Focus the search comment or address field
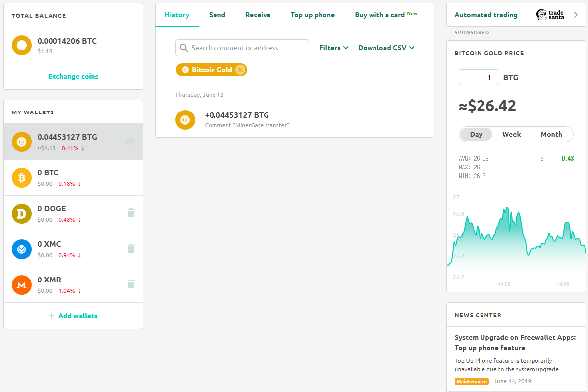 pyautogui.click(x=242, y=48)
